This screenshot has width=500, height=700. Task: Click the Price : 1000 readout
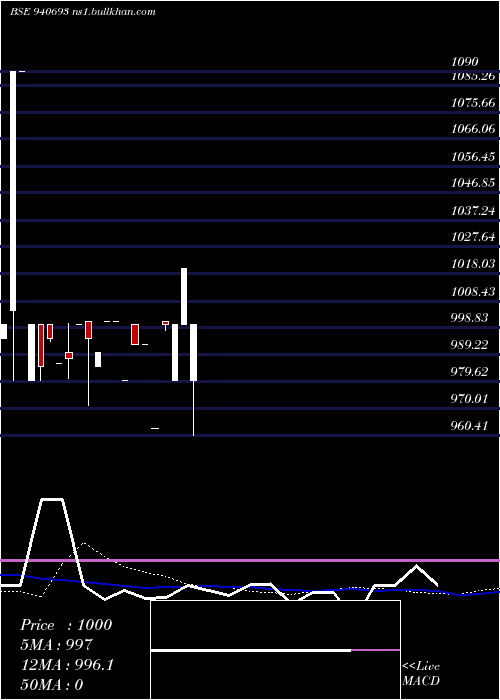tap(66, 625)
